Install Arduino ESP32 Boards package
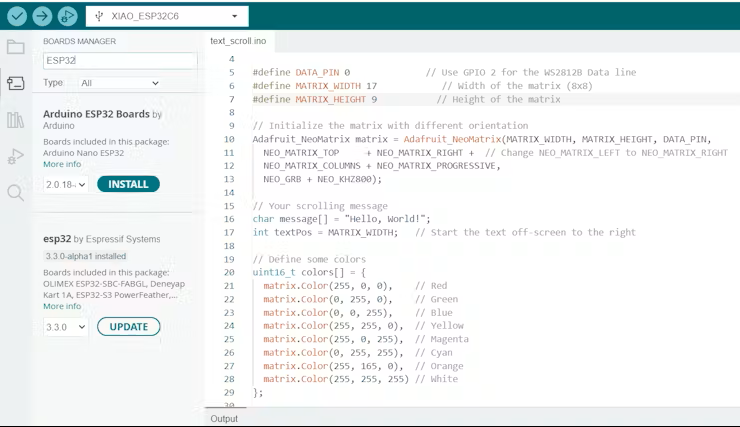 (128, 184)
